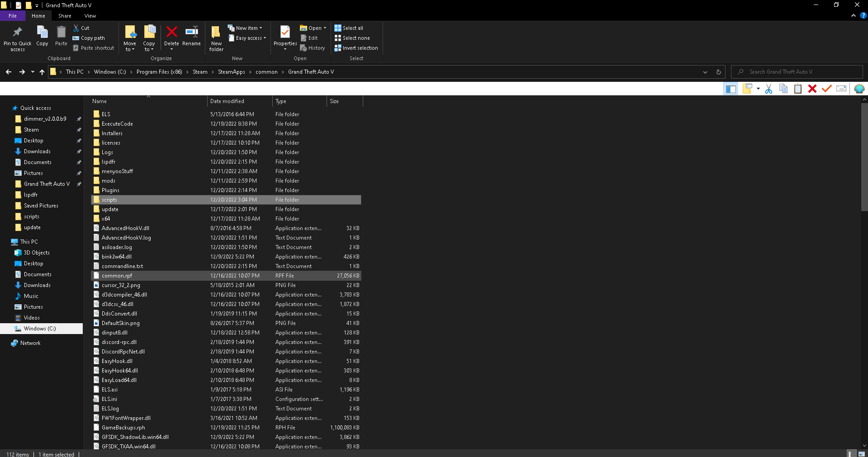Click the seashell globe icon at the far right
The height and width of the screenshot is (457, 868).
[859, 89]
